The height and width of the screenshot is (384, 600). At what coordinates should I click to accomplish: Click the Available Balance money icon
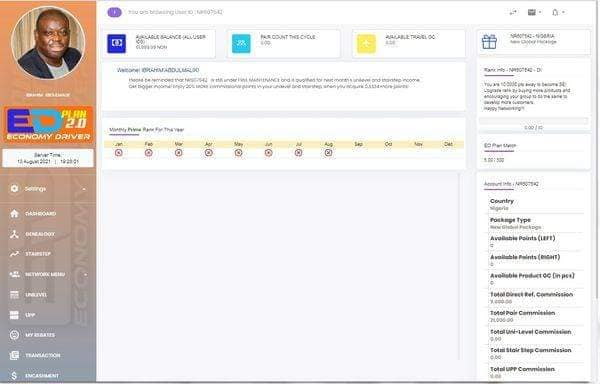116,44
